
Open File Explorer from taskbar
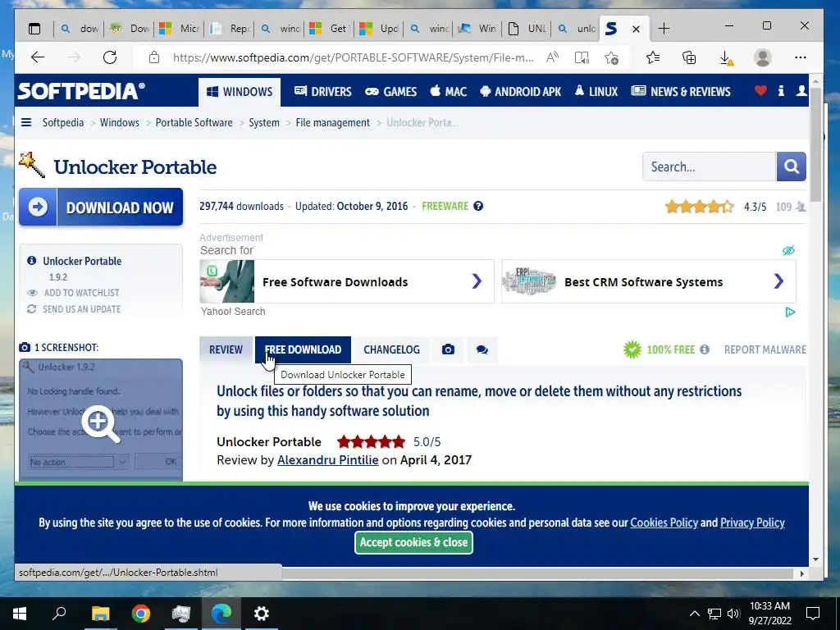pyautogui.click(x=100, y=614)
